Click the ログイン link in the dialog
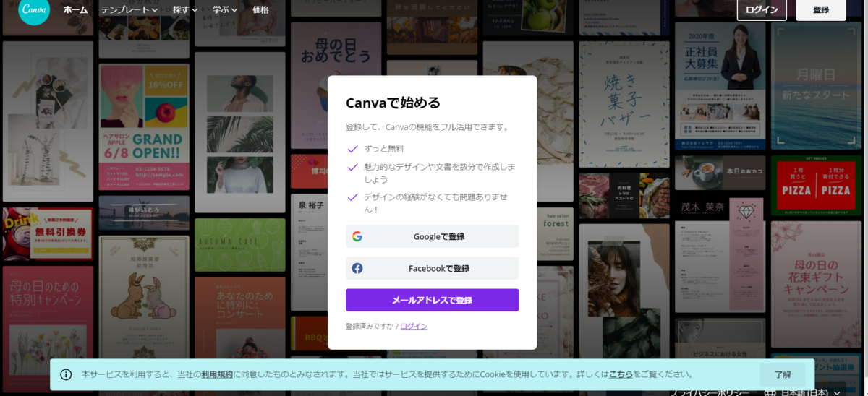 click(x=414, y=326)
